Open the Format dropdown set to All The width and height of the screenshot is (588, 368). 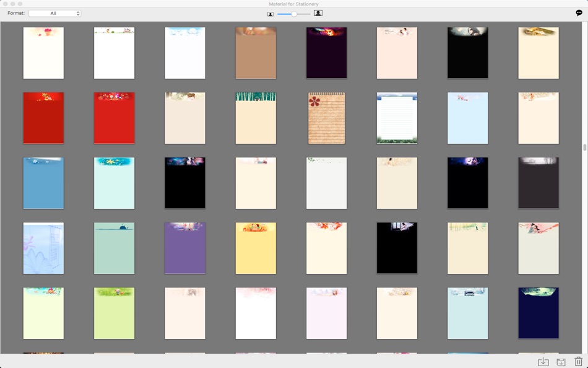[54, 13]
